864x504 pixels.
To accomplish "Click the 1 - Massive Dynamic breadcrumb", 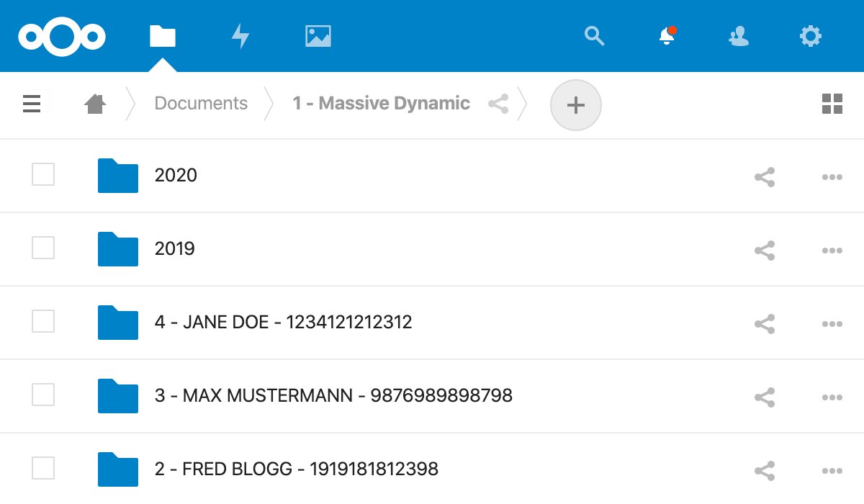I will tap(382, 104).
